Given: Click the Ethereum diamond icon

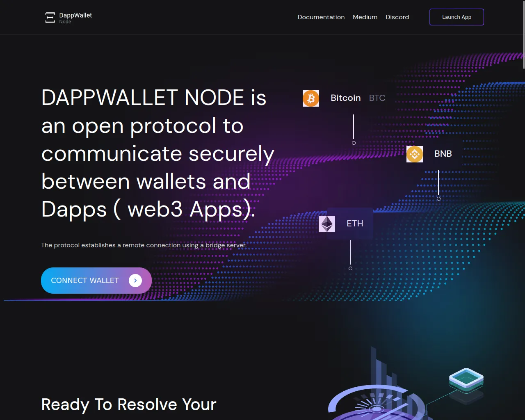Looking at the screenshot, I should [x=327, y=224].
